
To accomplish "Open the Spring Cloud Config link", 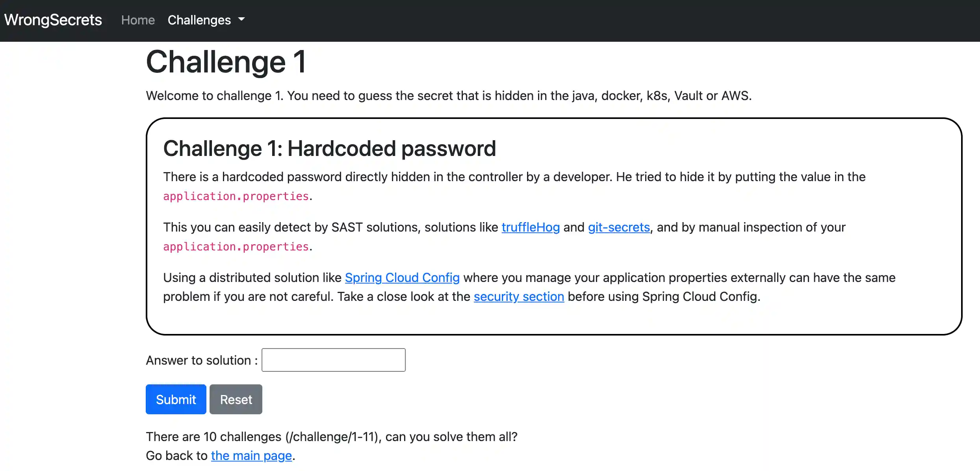I will tap(402, 278).
